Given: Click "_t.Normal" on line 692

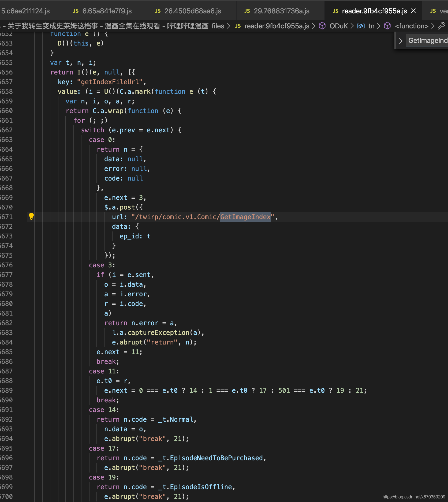Looking at the screenshot, I should pyautogui.click(x=176, y=419).
